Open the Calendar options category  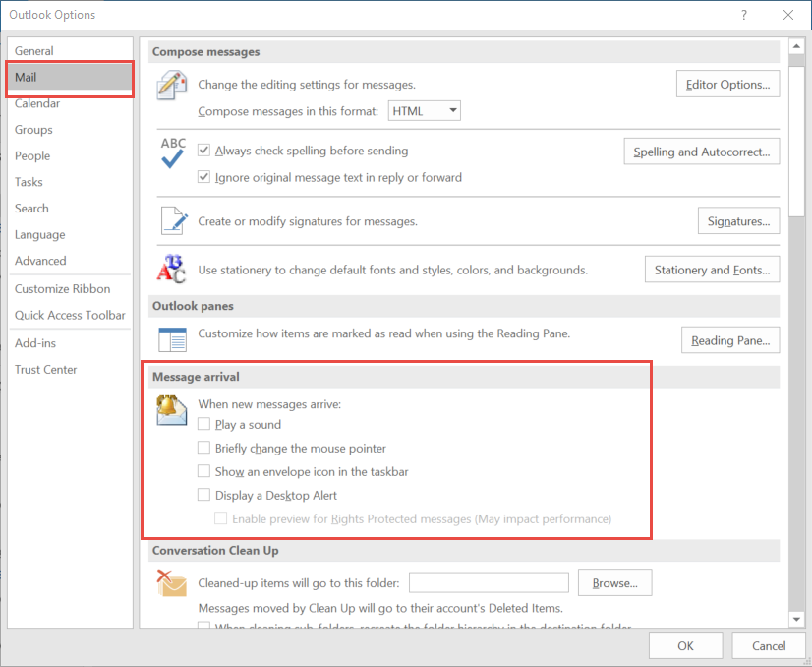70,103
